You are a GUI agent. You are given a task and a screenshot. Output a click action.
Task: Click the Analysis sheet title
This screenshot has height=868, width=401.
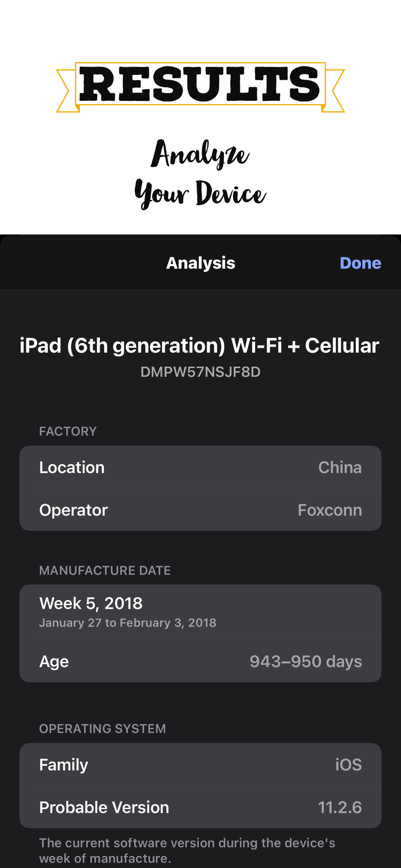pyautogui.click(x=200, y=263)
